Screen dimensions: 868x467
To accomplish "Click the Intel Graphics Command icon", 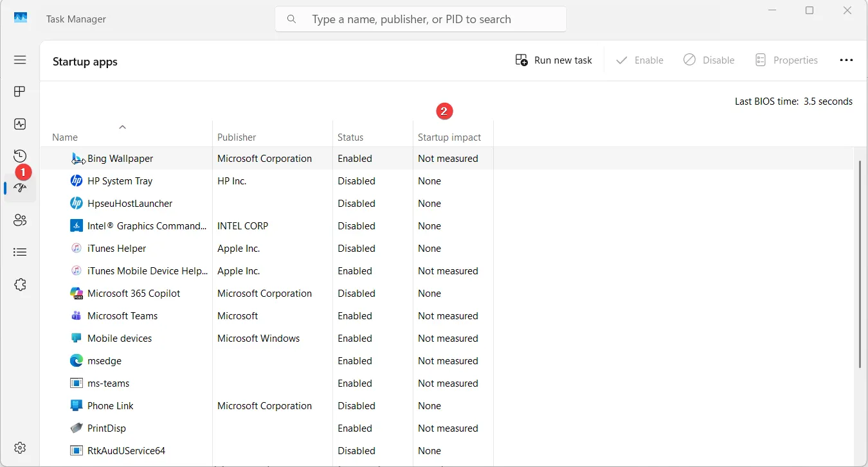I will pos(77,226).
